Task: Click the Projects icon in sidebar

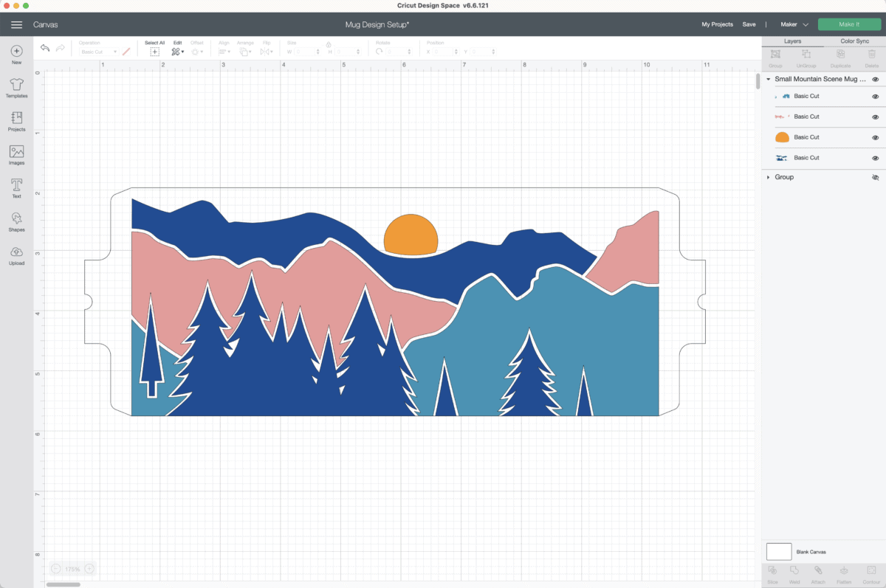Action: 16,121
